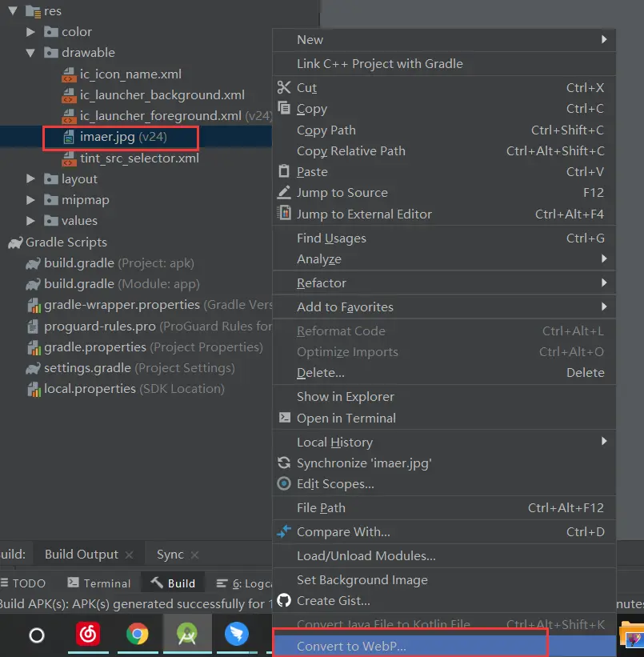This screenshot has height=657, width=644.
Task: Select ic_launcher_background.xml in the tree
Action: click(162, 95)
